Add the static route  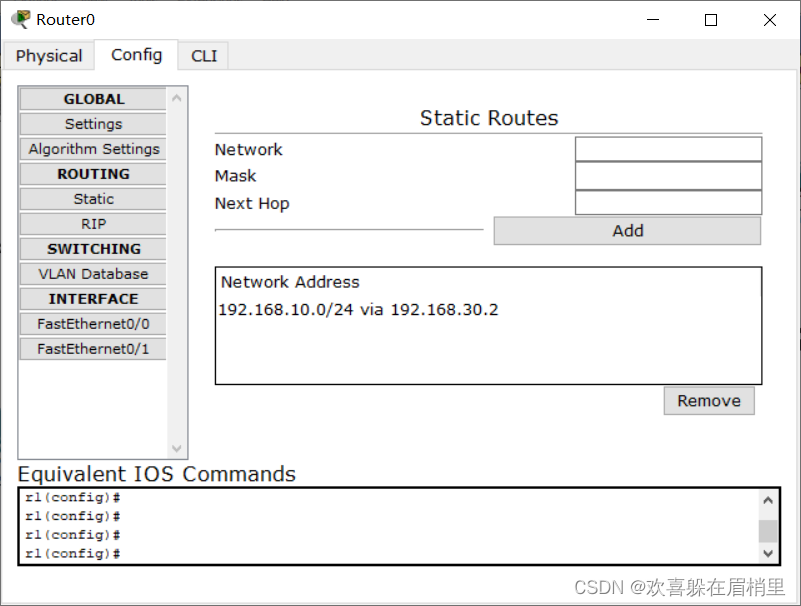click(627, 231)
